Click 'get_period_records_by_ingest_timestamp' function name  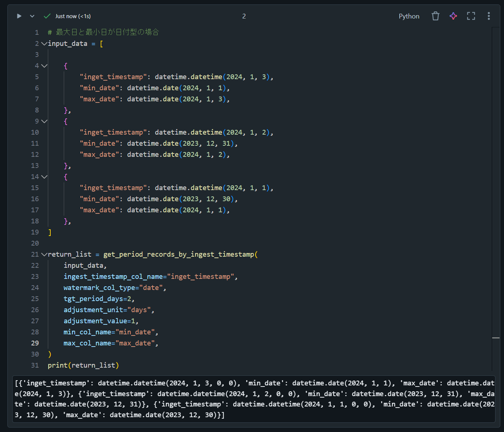pyautogui.click(x=179, y=254)
